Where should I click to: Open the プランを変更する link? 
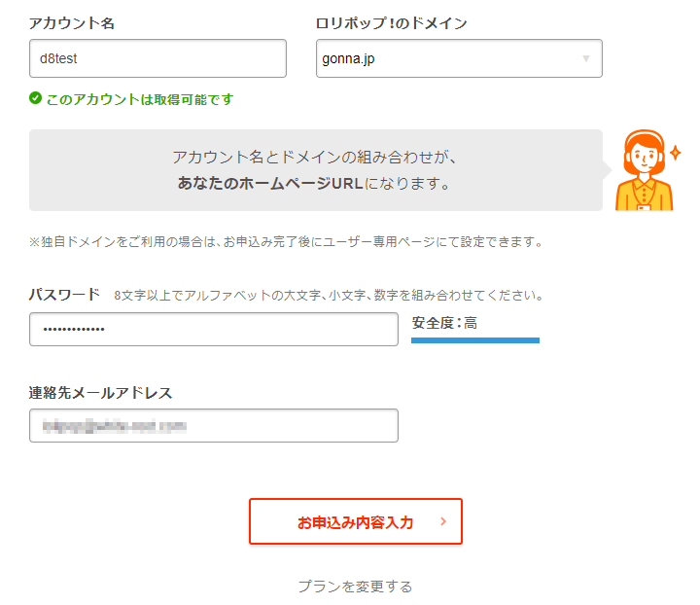pyautogui.click(x=355, y=587)
